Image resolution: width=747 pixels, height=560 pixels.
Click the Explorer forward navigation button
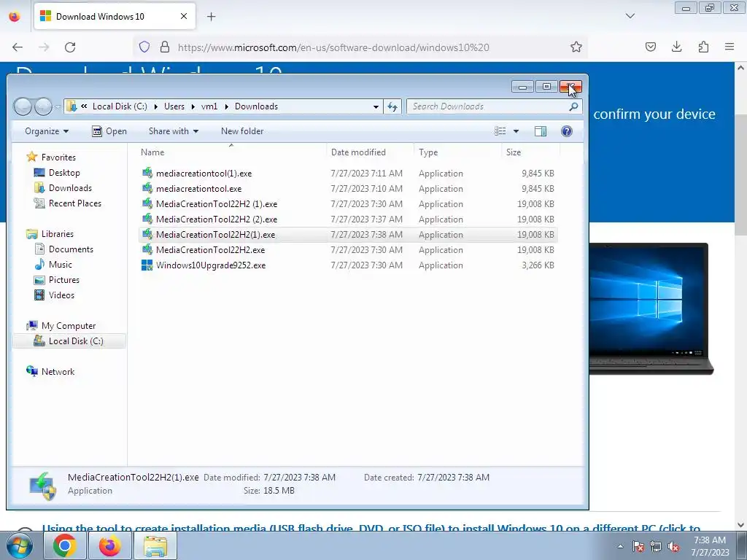click(43, 106)
